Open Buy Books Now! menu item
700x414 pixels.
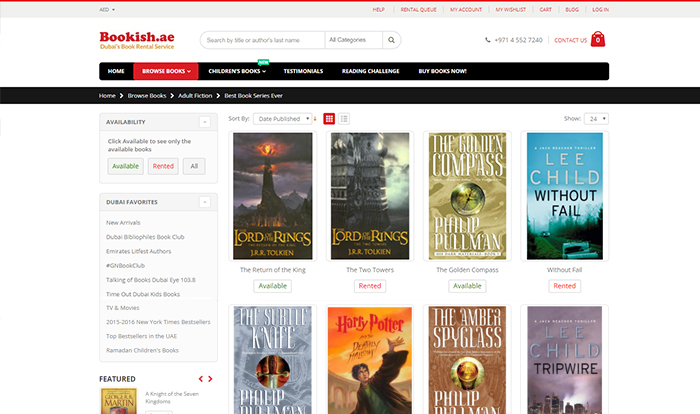coord(442,71)
